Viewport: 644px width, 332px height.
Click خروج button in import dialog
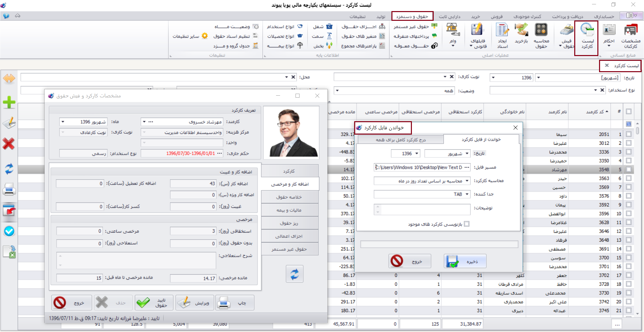point(410,261)
